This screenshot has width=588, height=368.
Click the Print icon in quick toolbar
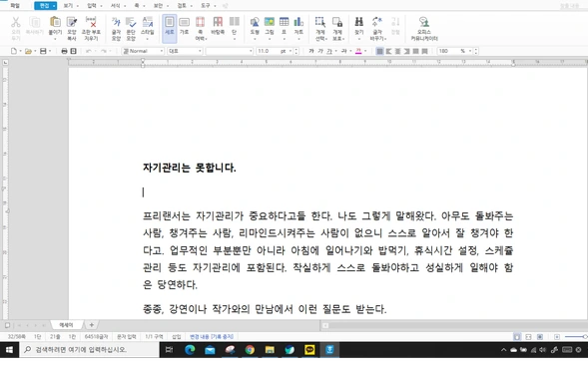pyautogui.click(x=64, y=51)
